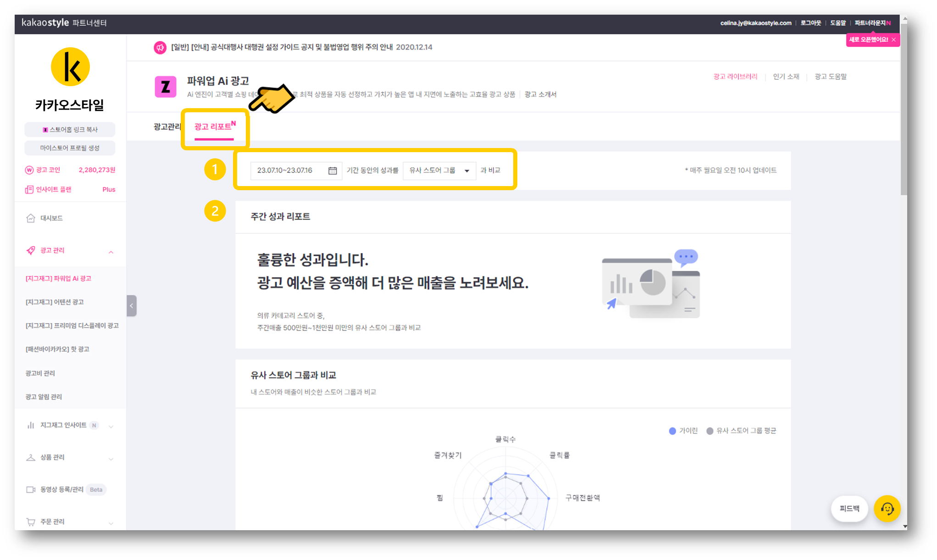Open [패션바이카카오] 핫 광고 menu item
Image resolution: width=937 pixels, height=560 pixels.
(57, 349)
